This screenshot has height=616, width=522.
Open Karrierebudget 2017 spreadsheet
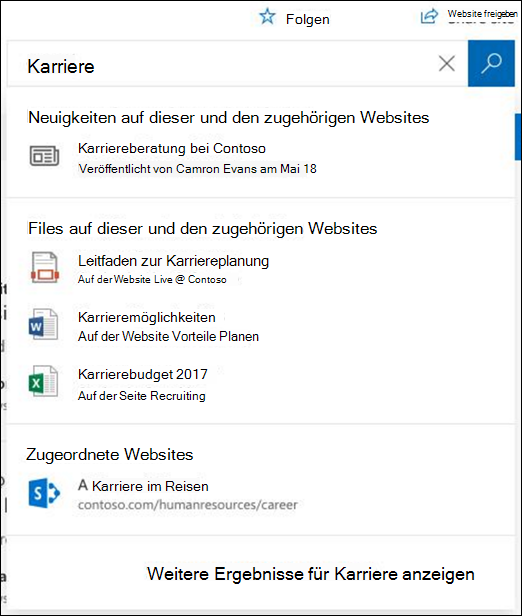[x=143, y=374]
